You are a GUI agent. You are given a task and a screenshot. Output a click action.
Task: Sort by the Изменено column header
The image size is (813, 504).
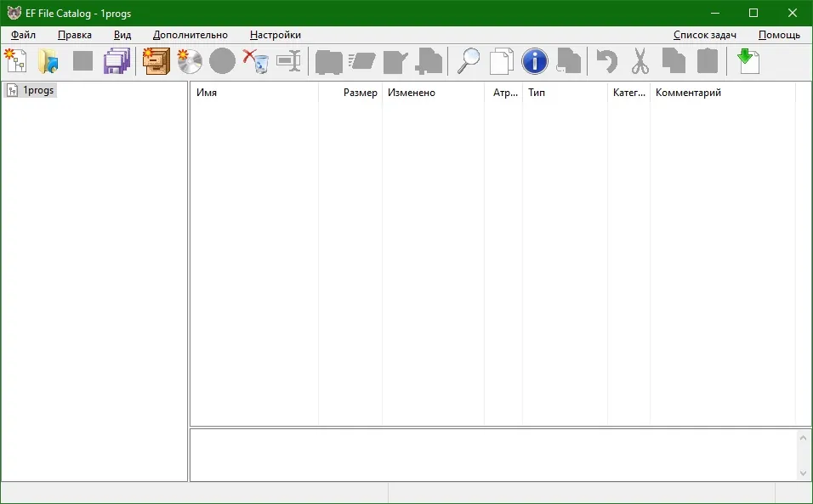433,93
